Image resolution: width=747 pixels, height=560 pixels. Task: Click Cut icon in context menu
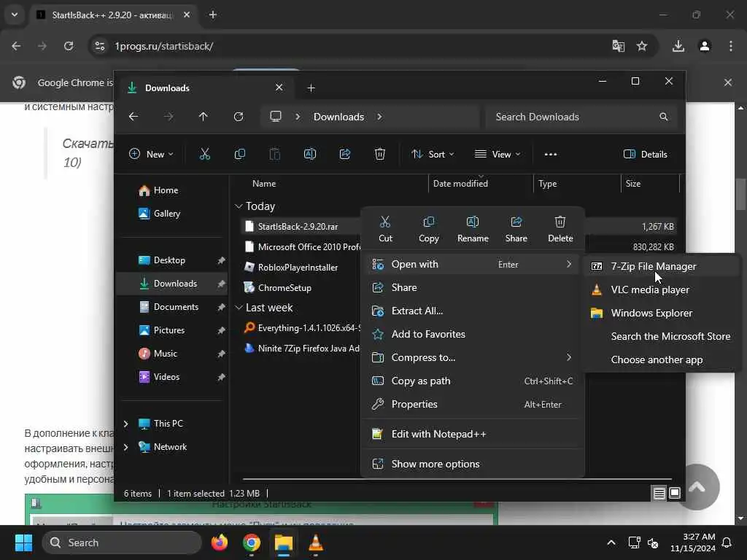385,229
